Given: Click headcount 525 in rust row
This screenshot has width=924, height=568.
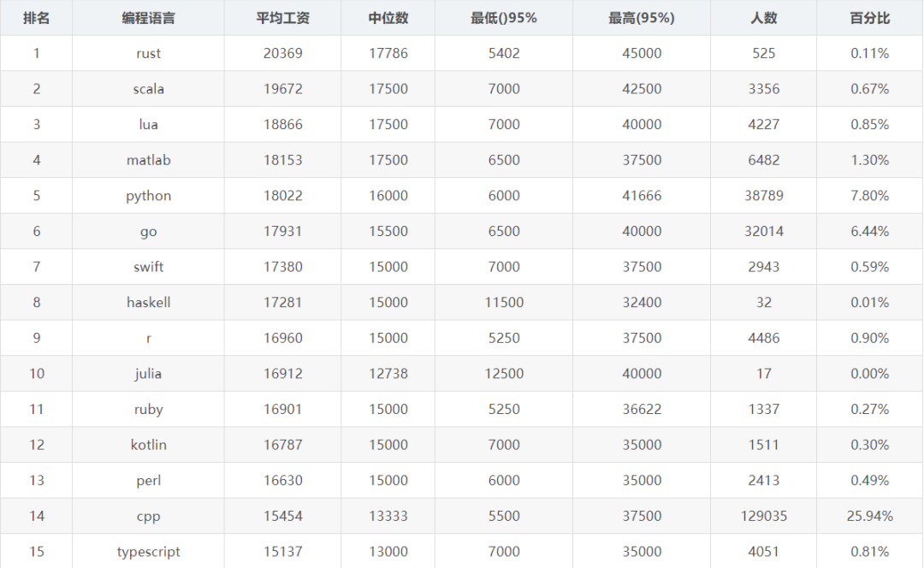Looking at the screenshot, I should pyautogui.click(x=764, y=53).
